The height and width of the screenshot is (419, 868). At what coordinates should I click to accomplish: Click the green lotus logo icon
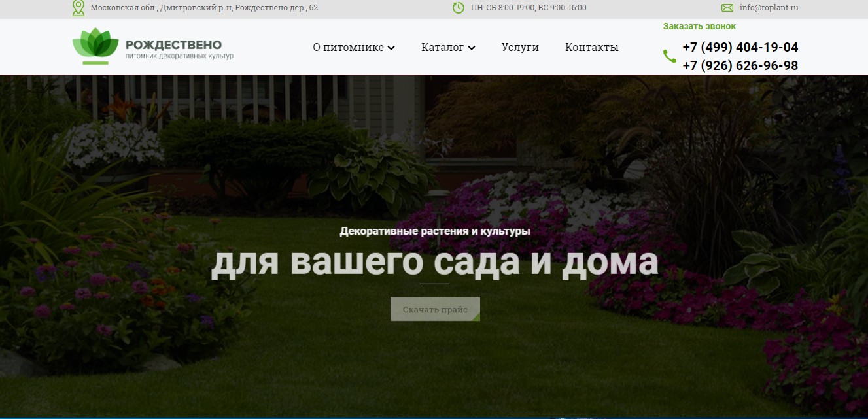95,47
